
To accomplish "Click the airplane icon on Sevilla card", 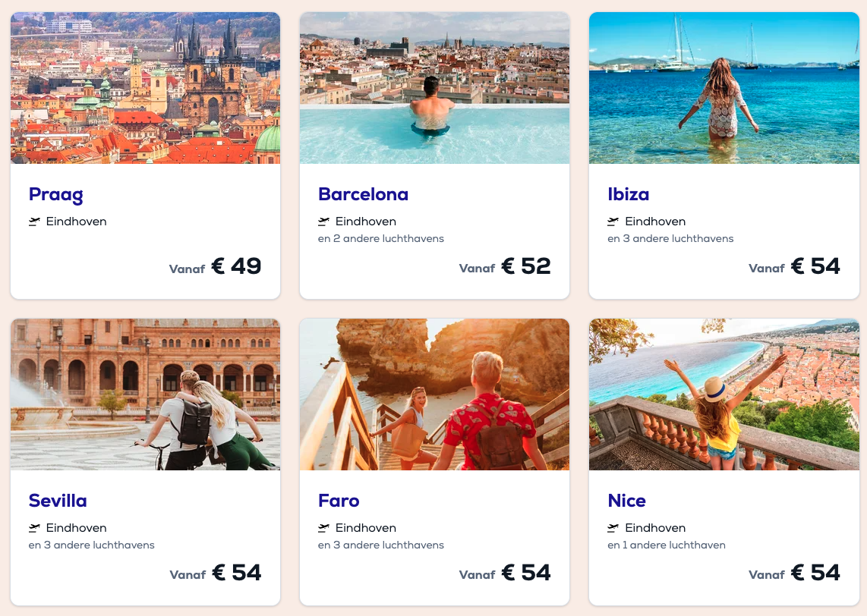I will (x=34, y=528).
